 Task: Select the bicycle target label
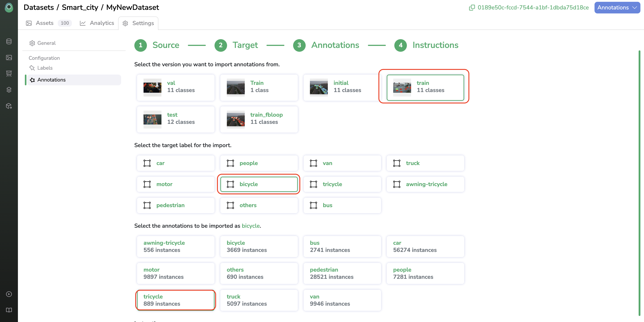click(x=259, y=184)
